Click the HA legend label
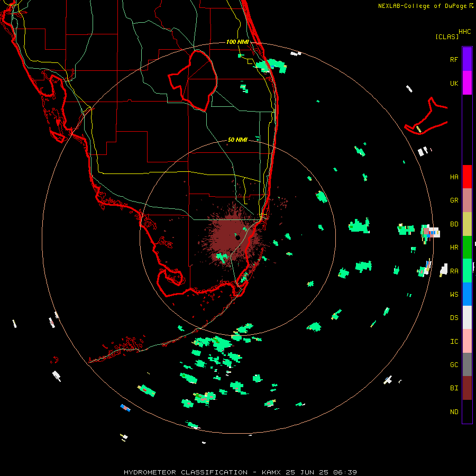 pyautogui.click(x=454, y=177)
